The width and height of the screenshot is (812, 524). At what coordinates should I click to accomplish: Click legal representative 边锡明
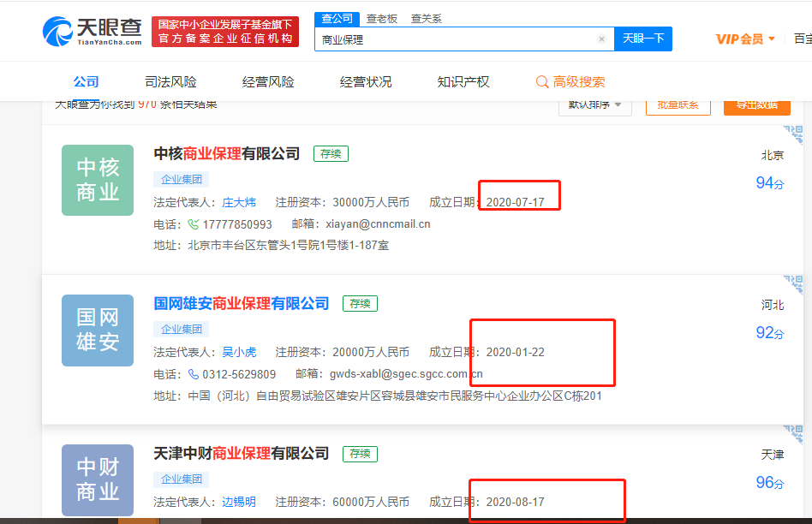click(x=239, y=502)
